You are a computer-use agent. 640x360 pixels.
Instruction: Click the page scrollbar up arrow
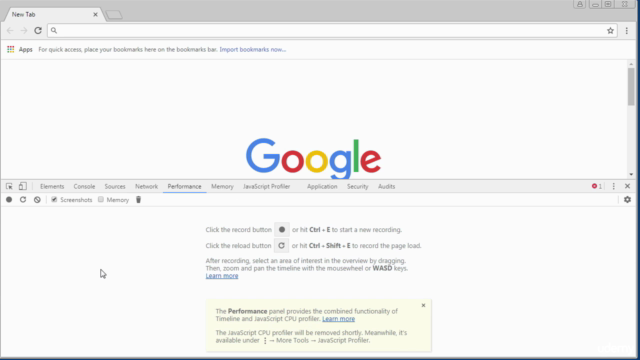631,64
